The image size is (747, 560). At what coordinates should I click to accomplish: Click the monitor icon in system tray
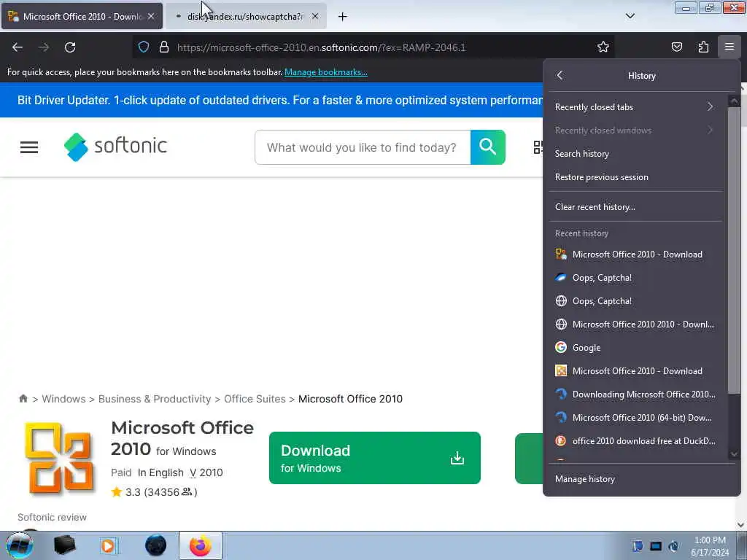click(x=656, y=545)
